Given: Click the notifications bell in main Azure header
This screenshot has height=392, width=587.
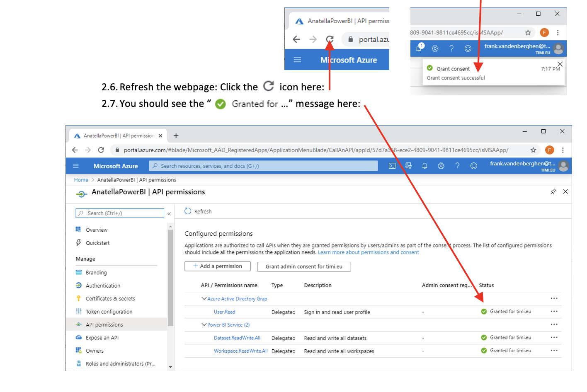Looking at the screenshot, I should click(x=424, y=166).
